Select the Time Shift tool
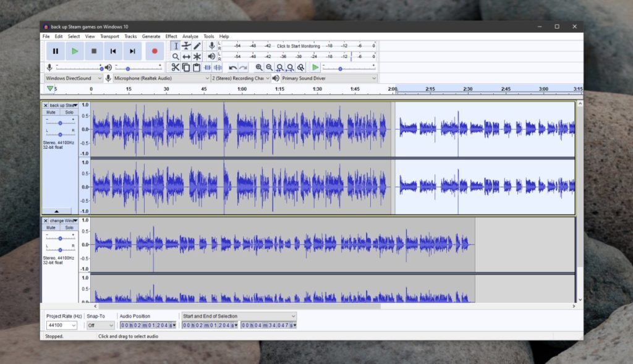Image resolution: width=633 pixels, height=364 pixels. point(187,56)
